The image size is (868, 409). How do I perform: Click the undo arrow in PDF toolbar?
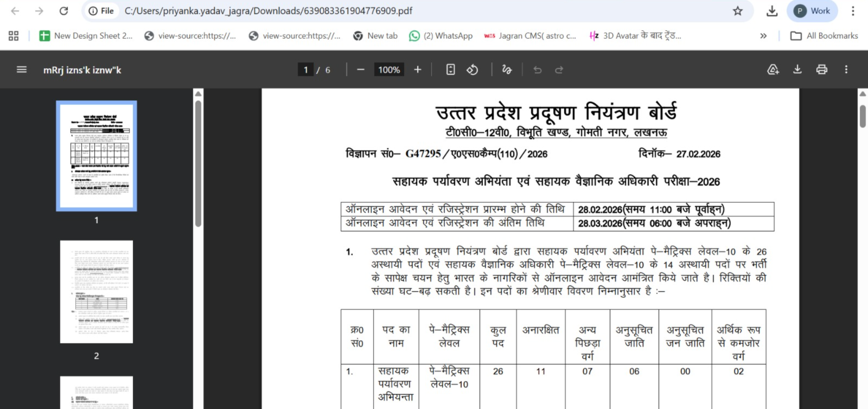point(538,70)
